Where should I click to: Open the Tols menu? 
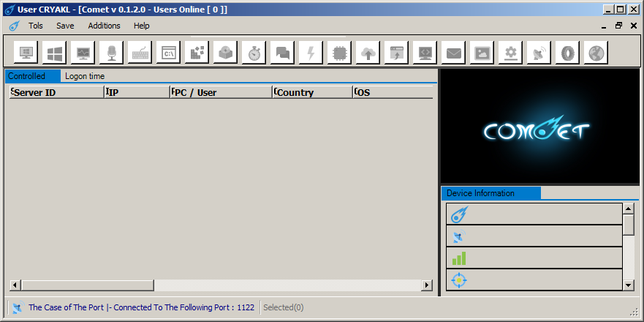click(36, 26)
